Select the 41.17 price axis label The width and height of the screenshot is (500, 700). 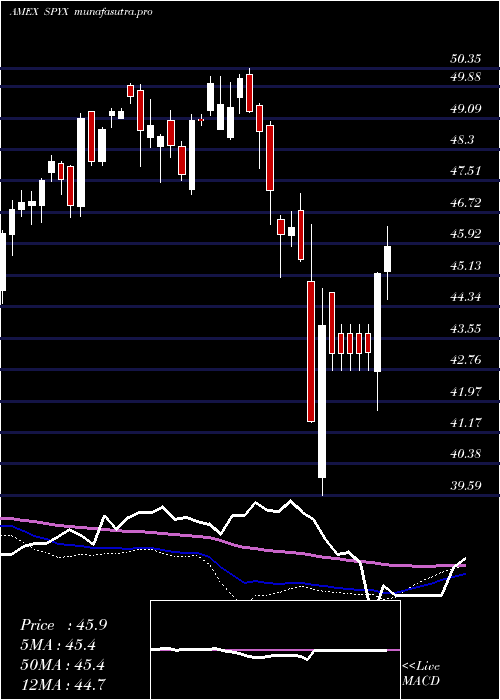464,422
